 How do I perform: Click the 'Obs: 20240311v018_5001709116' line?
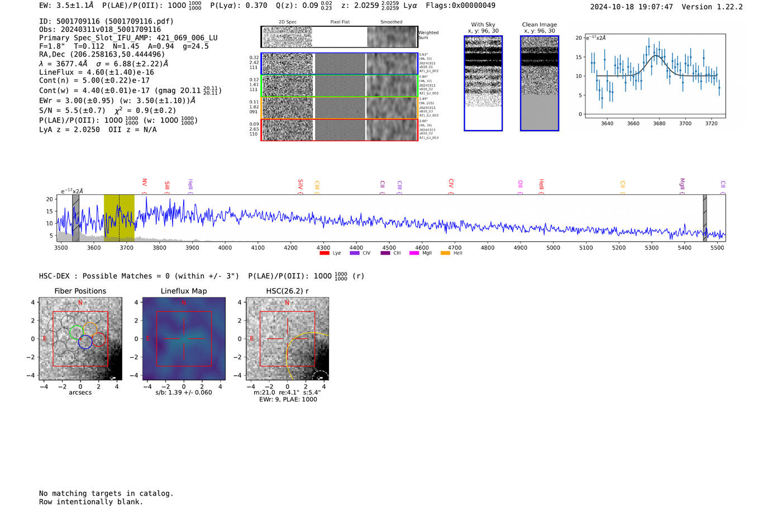coord(100,30)
